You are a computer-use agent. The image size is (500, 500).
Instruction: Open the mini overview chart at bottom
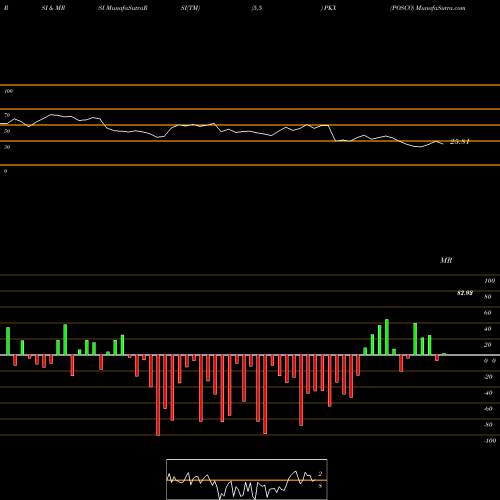(x=247, y=479)
